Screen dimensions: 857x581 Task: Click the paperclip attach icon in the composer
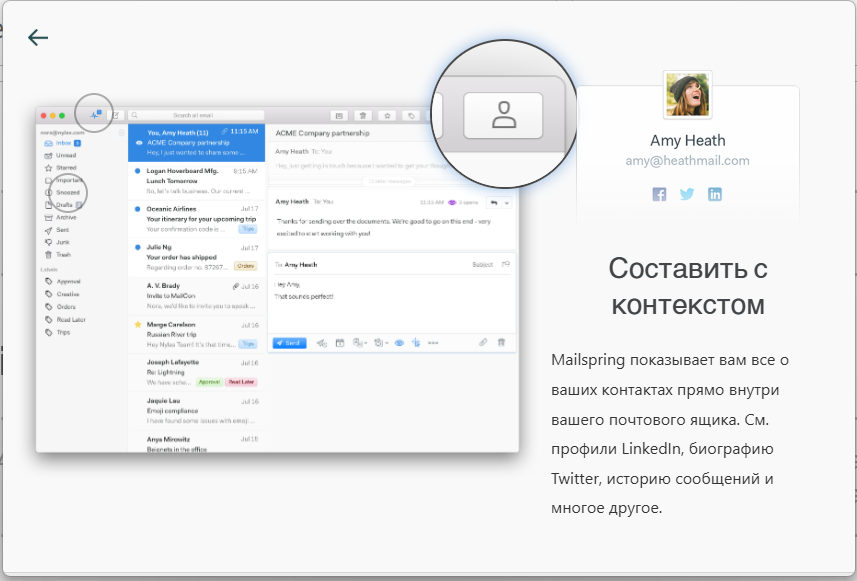point(483,343)
